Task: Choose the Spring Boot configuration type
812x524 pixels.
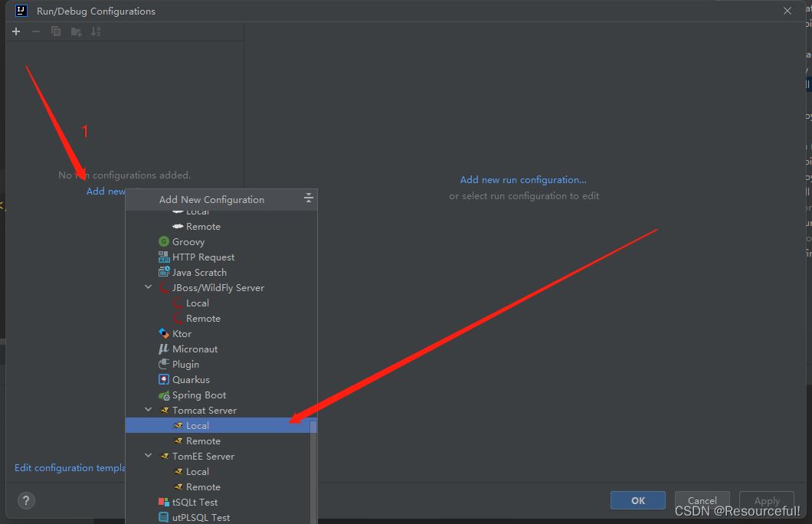Action: click(221, 395)
